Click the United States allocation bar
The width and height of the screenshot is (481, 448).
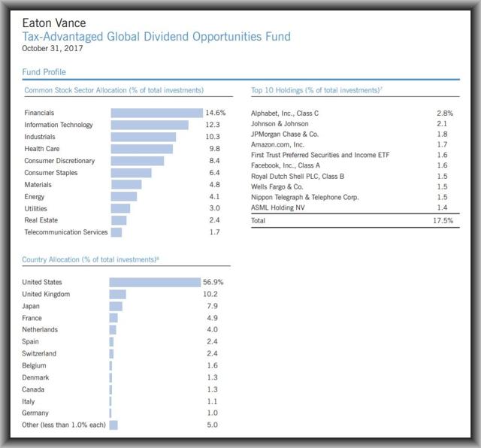coord(155,283)
